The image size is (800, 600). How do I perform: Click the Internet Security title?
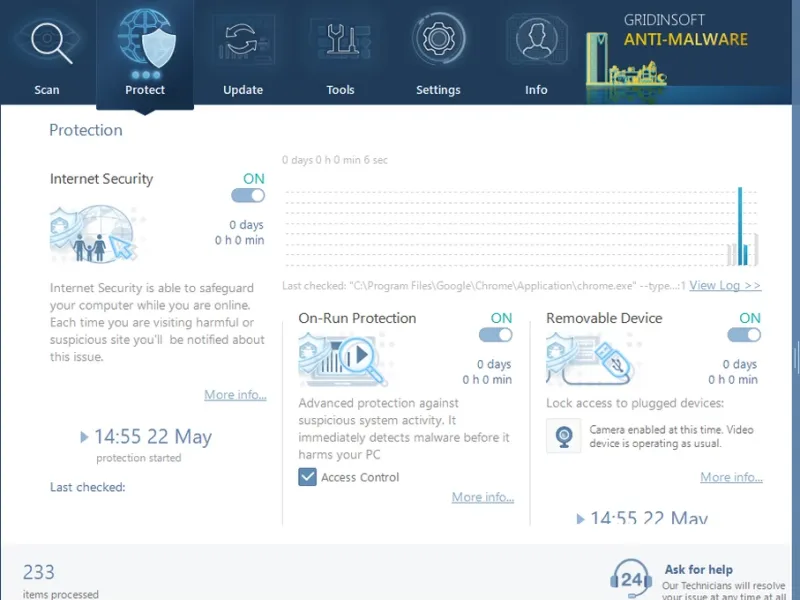pyautogui.click(x=102, y=179)
